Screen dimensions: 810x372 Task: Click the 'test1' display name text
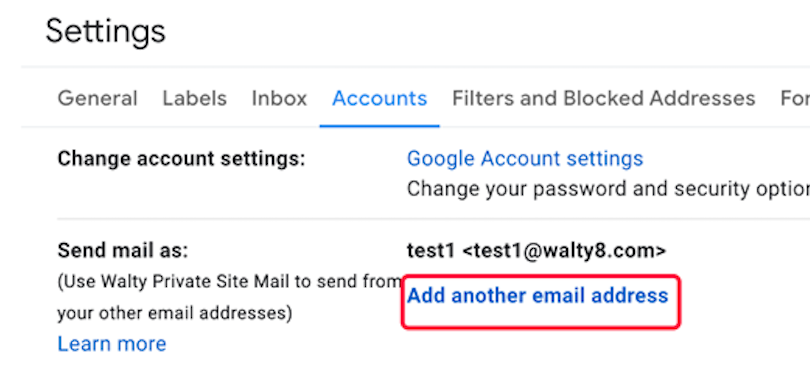(x=431, y=251)
